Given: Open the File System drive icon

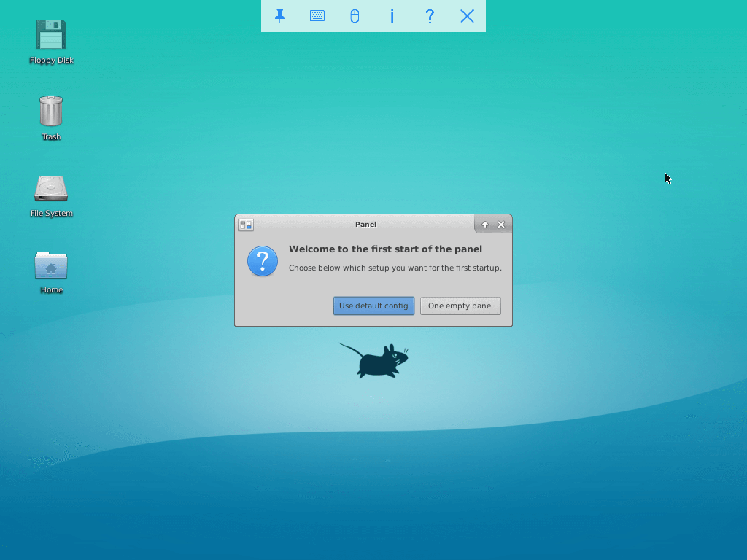Looking at the screenshot, I should pyautogui.click(x=51, y=188).
